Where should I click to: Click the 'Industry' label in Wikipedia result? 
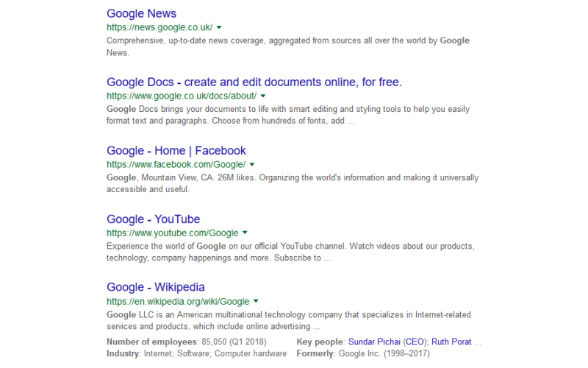pos(123,354)
